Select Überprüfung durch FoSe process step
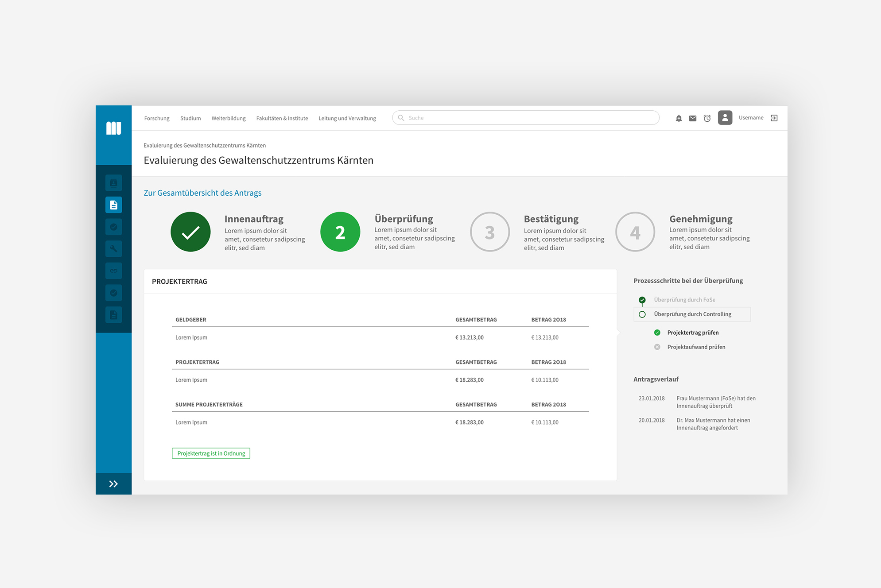The width and height of the screenshot is (881, 588). pyautogui.click(x=684, y=300)
